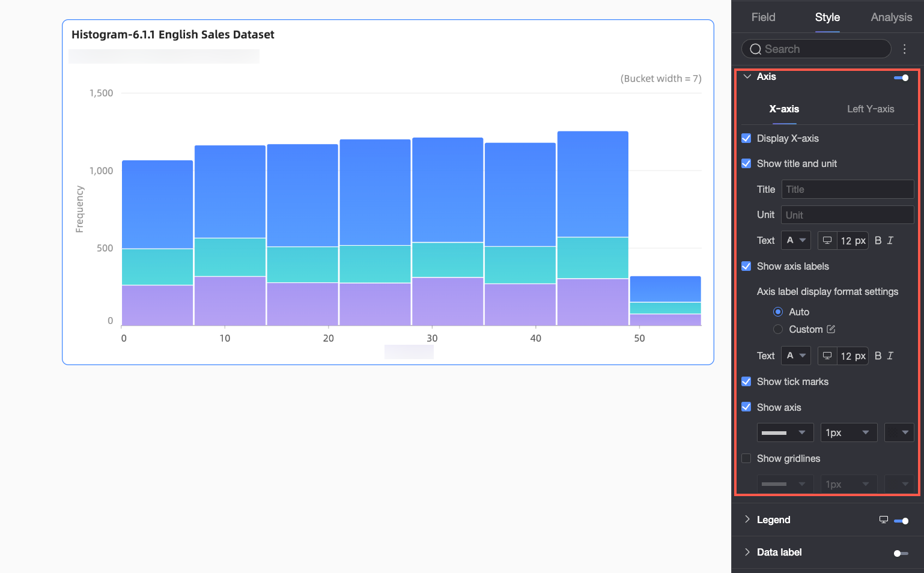Click the Search input field

[x=816, y=49]
